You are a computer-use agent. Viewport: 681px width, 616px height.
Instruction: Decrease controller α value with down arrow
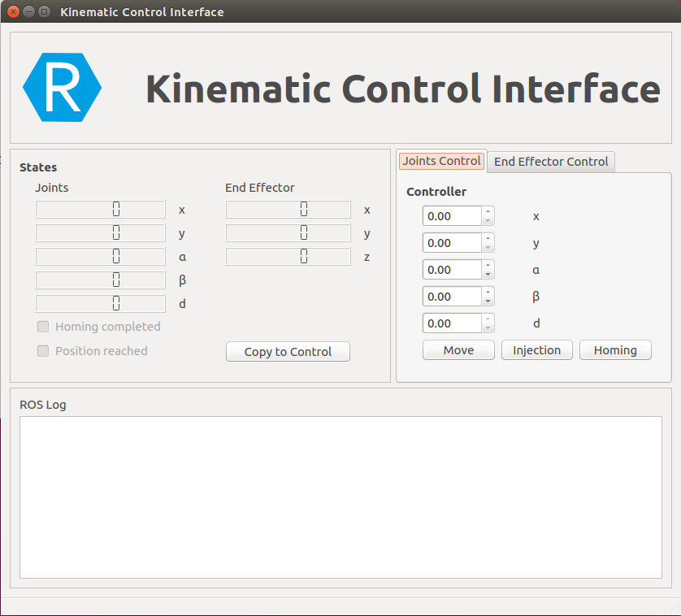(x=488, y=274)
